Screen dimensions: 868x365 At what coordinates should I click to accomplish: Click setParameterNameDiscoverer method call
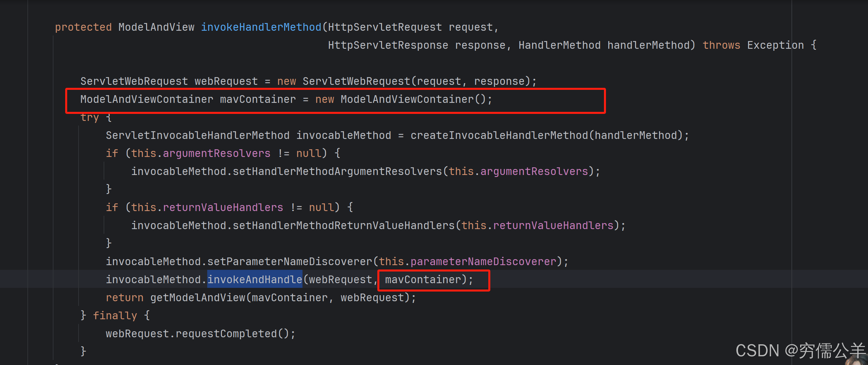[x=289, y=261]
